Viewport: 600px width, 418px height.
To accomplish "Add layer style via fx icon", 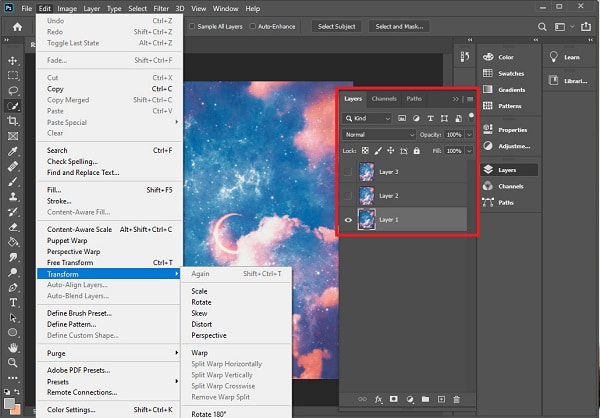I will pos(378,399).
